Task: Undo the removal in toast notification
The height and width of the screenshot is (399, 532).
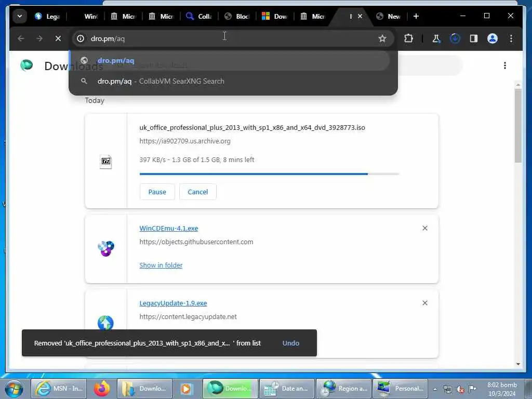Action: click(291, 343)
